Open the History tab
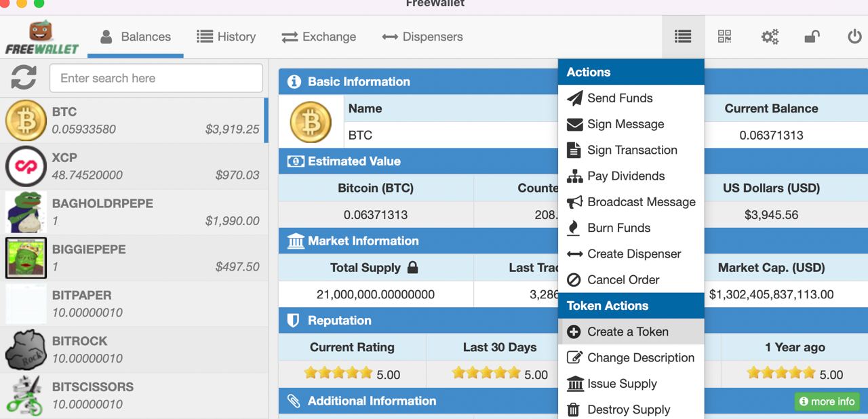 tap(226, 37)
